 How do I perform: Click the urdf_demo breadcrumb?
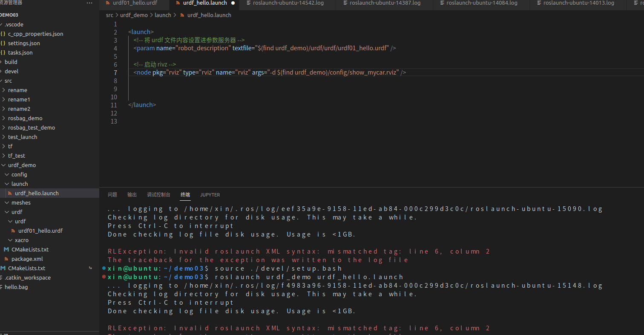click(x=134, y=15)
